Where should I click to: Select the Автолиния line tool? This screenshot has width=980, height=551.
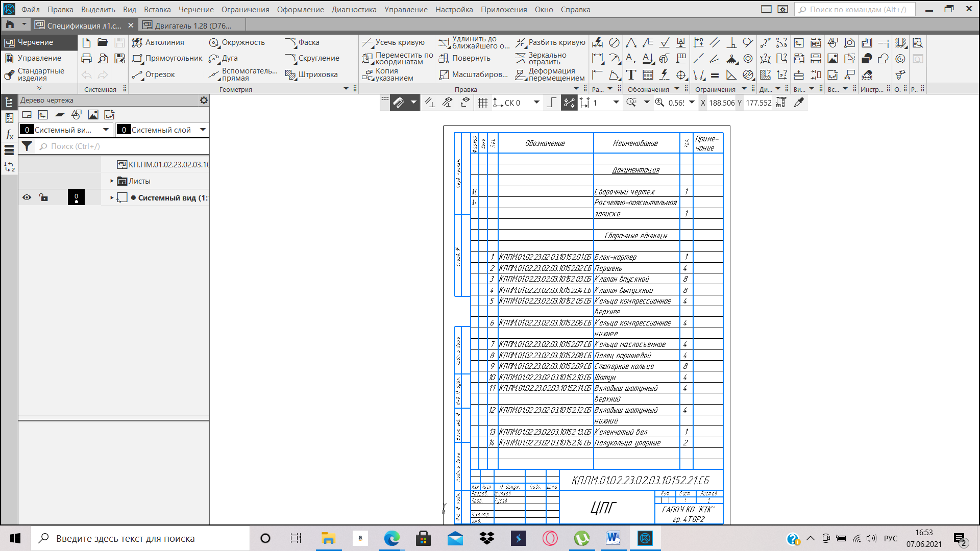pos(158,42)
